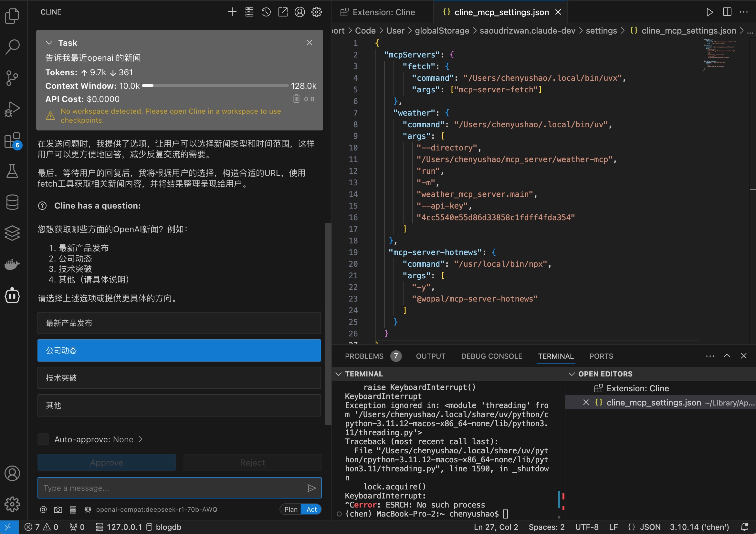
Task: Attach an image with camera icon
Action: click(x=58, y=510)
